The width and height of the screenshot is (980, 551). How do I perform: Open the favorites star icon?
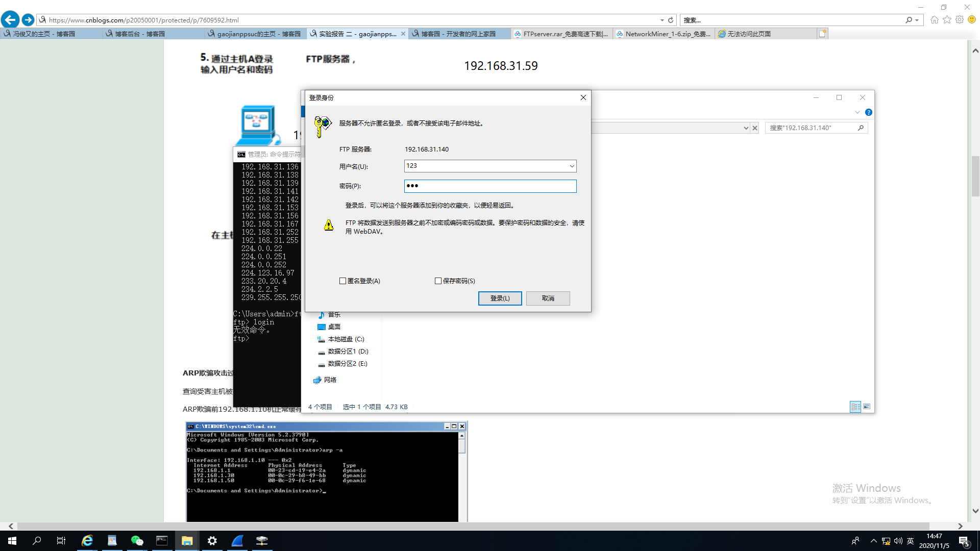[x=947, y=20]
